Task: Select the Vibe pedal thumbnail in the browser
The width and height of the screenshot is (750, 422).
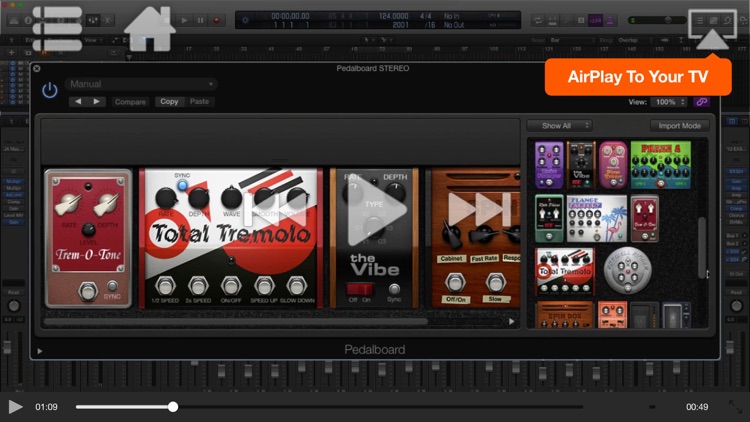Action: [x=581, y=165]
